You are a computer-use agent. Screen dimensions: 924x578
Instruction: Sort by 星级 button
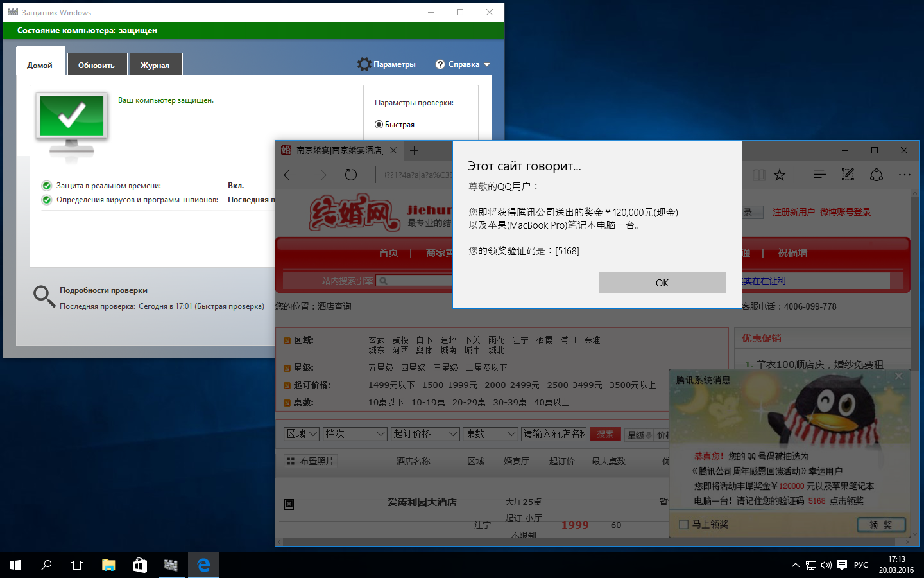coord(639,435)
